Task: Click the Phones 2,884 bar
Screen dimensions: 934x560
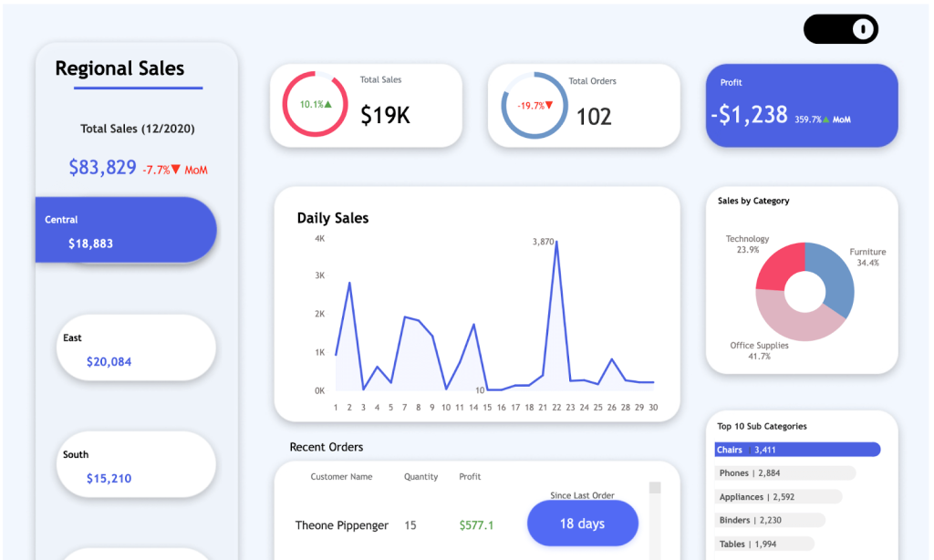Action: click(785, 473)
